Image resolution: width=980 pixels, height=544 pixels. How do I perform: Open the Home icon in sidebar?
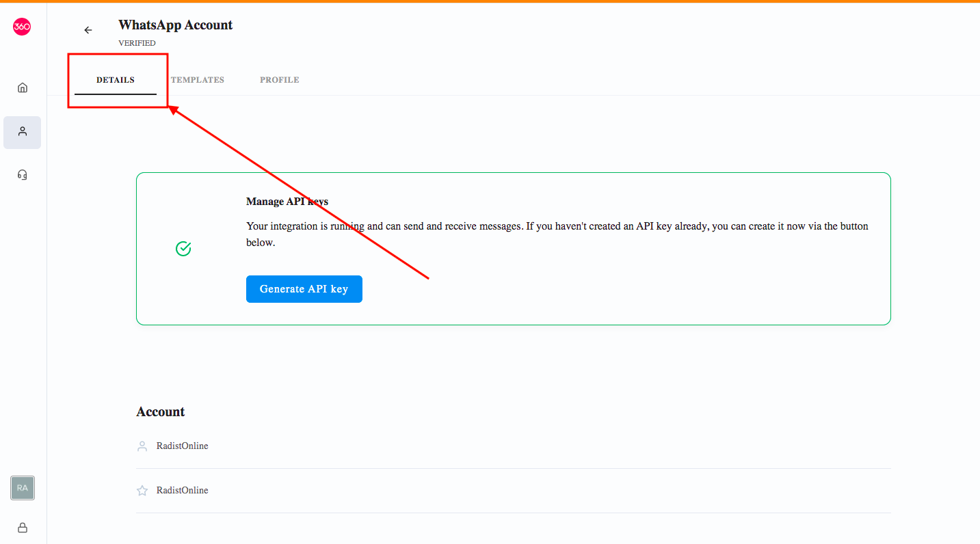point(23,87)
